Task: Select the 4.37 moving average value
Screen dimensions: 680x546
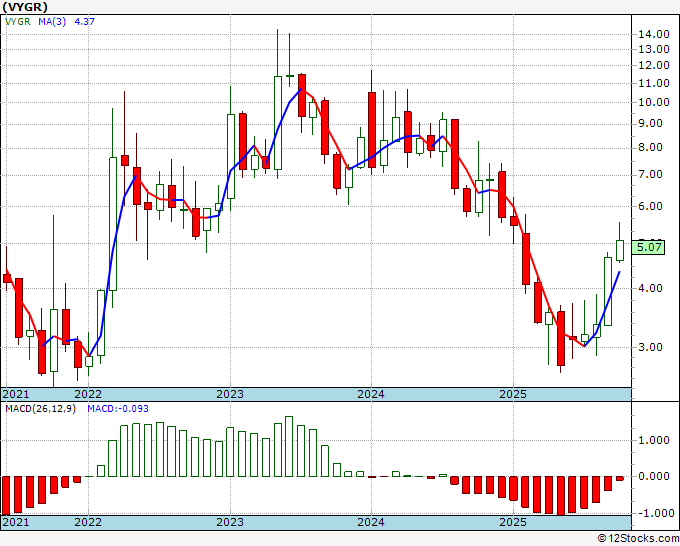Action: pyautogui.click(x=85, y=21)
